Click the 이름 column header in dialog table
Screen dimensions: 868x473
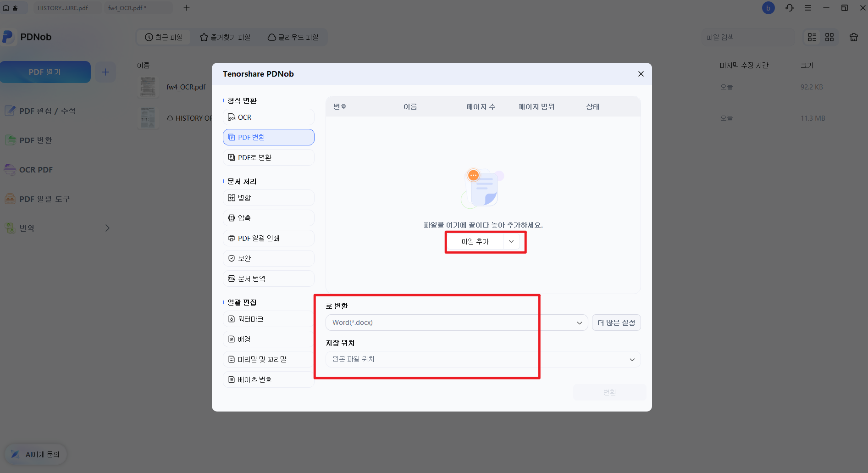(410, 106)
